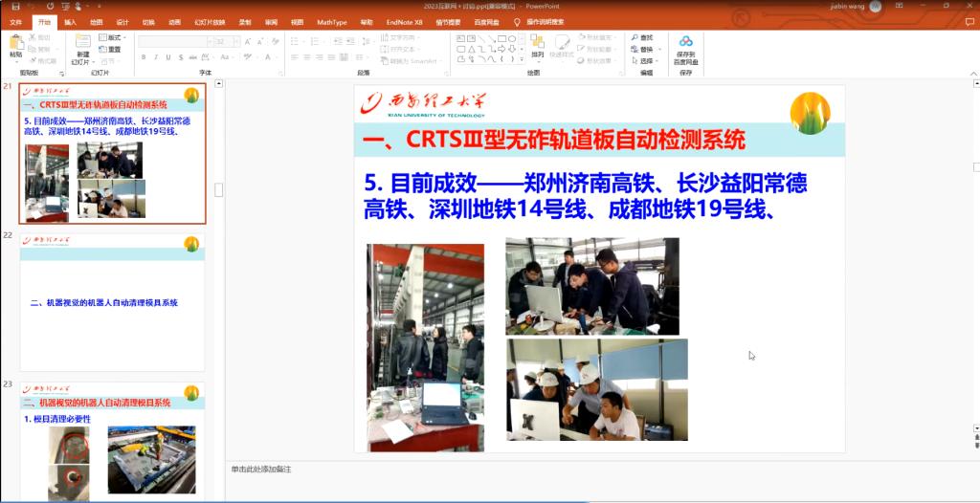The image size is (980, 503).
Task: Open the font size dropdown
Action: (x=235, y=42)
